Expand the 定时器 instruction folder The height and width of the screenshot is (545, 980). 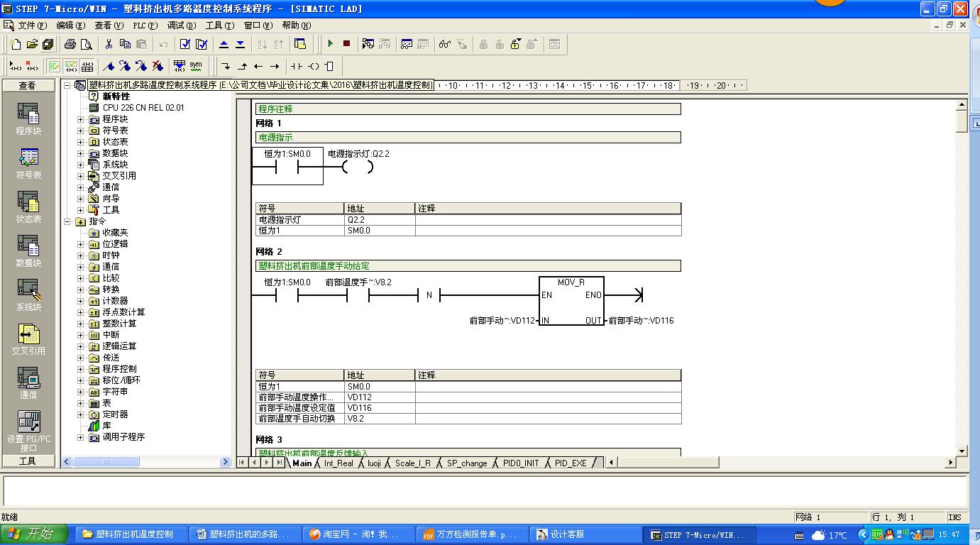tap(80, 414)
